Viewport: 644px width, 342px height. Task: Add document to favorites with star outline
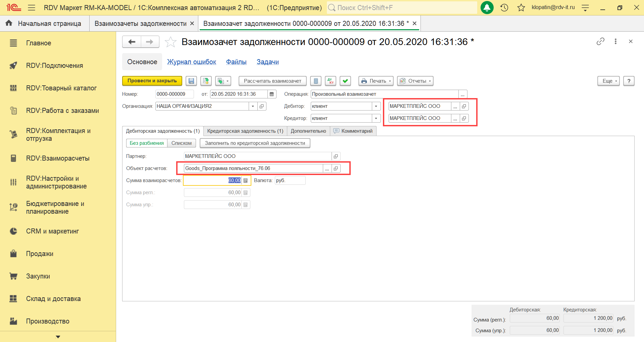pyautogui.click(x=170, y=42)
